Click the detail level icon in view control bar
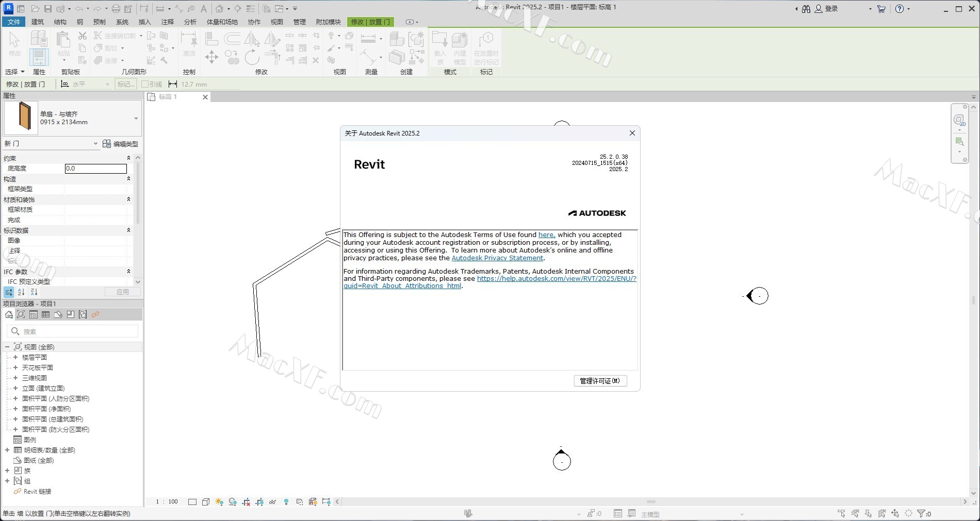 pyautogui.click(x=192, y=501)
